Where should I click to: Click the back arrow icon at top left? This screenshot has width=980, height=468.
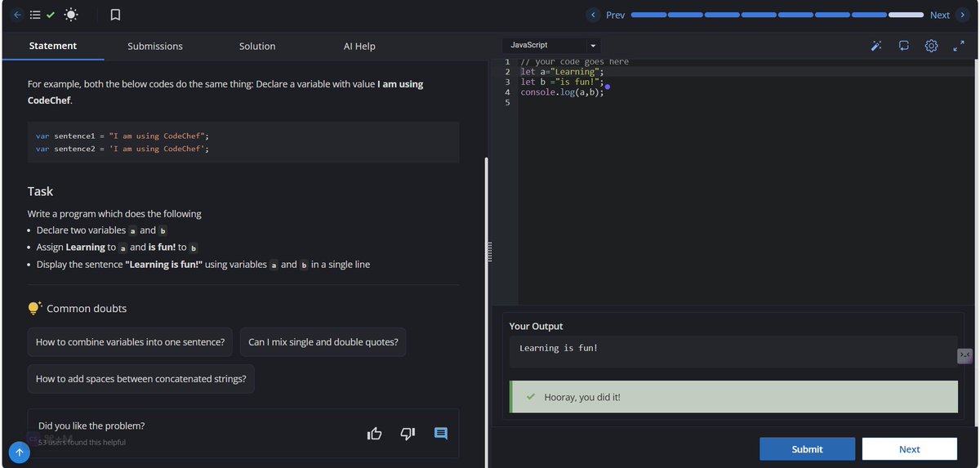17,15
